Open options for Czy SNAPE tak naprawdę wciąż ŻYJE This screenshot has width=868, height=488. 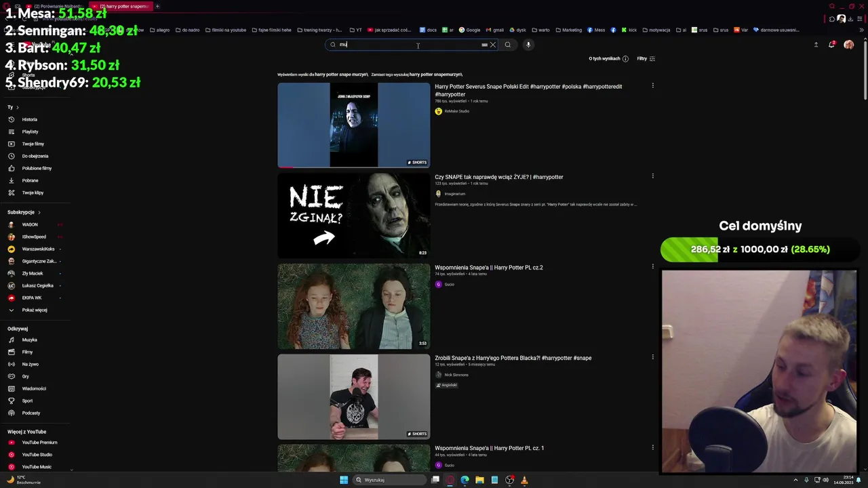point(652,176)
